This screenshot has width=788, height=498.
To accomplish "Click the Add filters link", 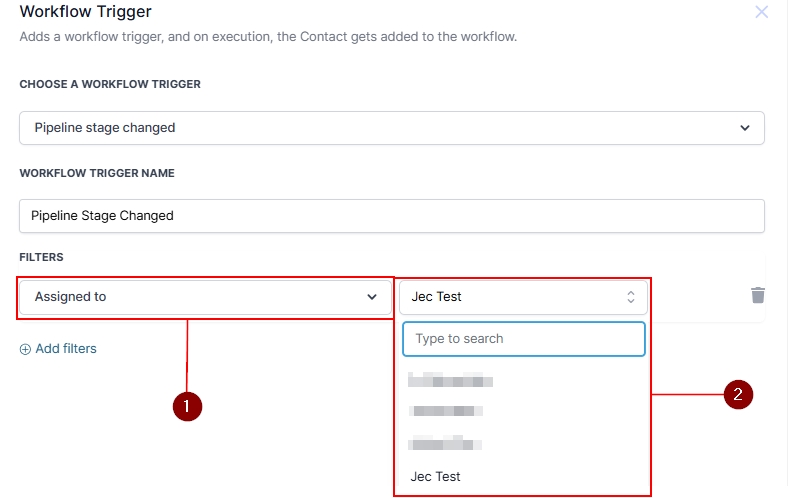I will tap(65, 349).
